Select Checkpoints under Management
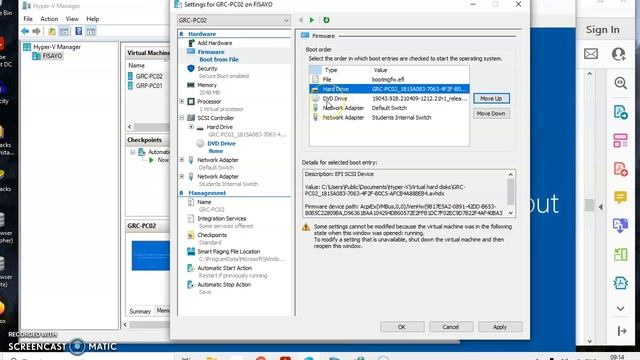 pyautogui.click(x=212, y=235)
